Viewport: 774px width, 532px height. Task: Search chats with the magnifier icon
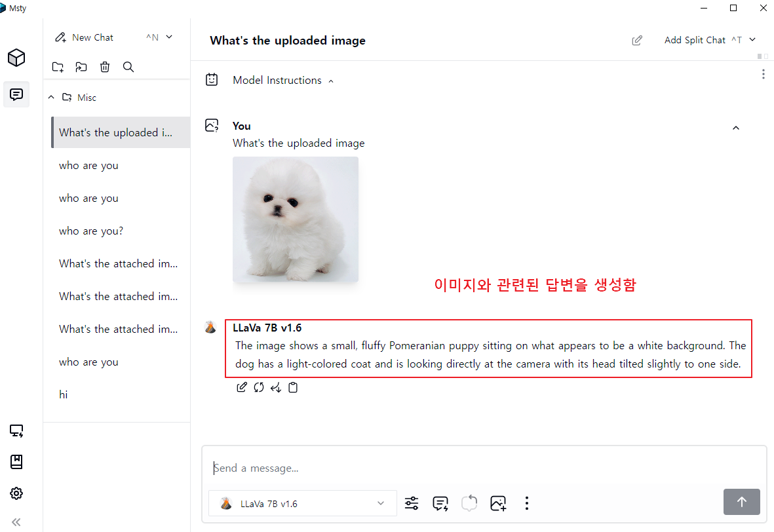[x=128, y=67]
